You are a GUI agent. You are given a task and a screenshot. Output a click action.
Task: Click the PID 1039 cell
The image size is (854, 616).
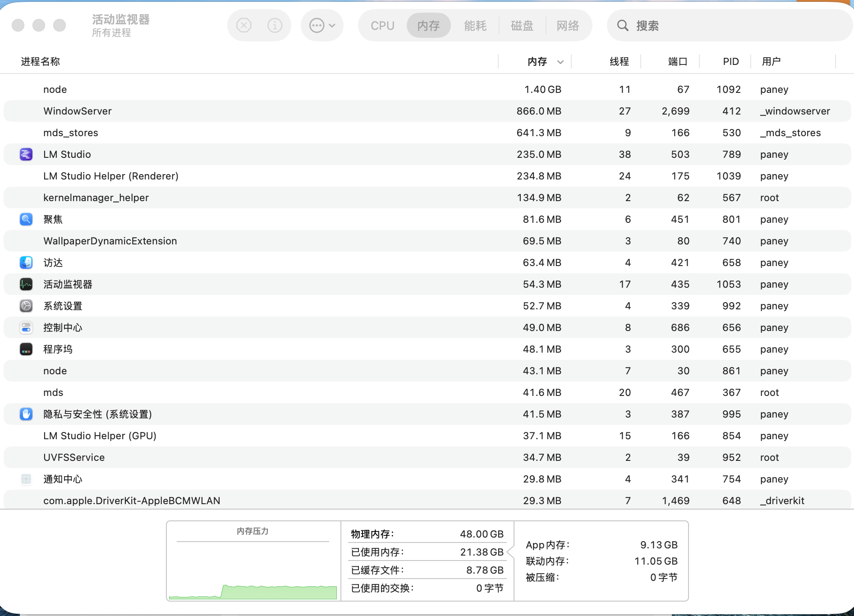coord(729,176)
